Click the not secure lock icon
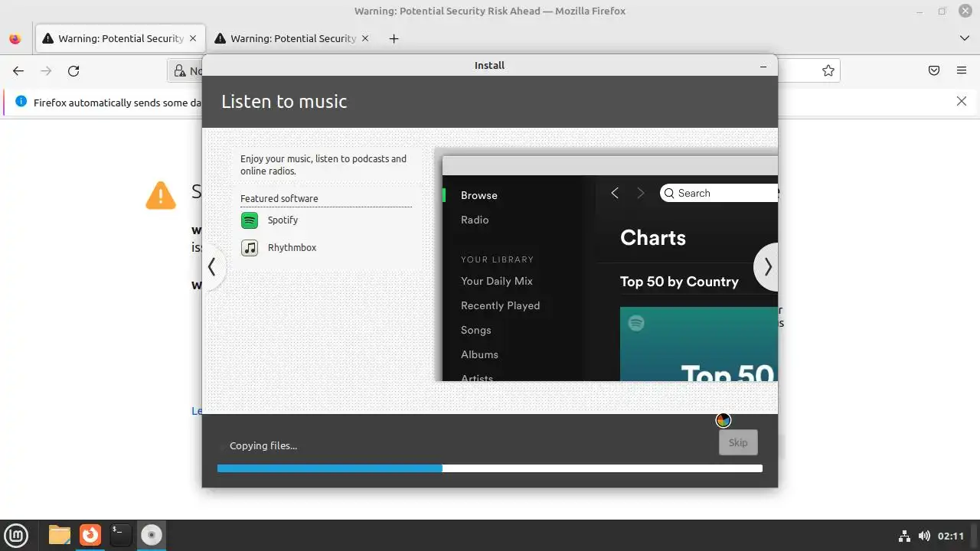Screen dimensions: 980x551 (180, 71)
